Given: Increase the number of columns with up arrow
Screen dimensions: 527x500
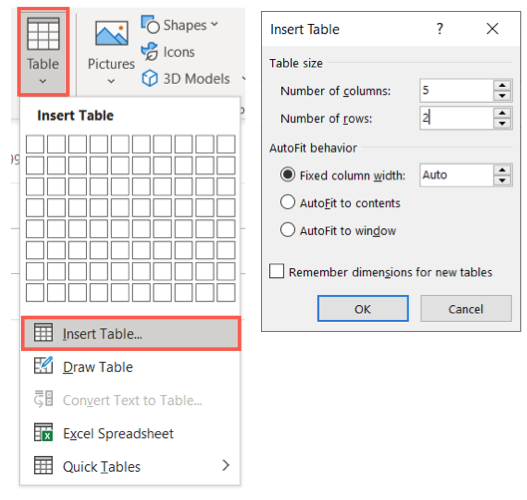Looking at the screenshot, I should coord(502,85).
